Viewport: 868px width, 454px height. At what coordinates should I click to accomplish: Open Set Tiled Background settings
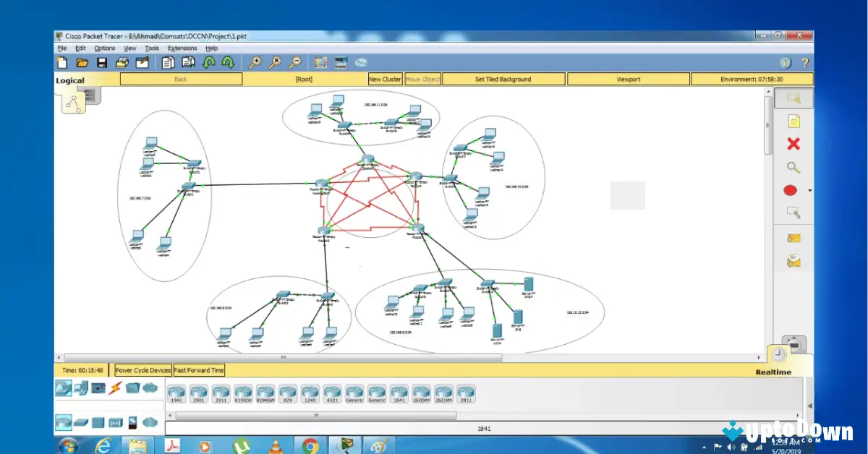point(503,79)
